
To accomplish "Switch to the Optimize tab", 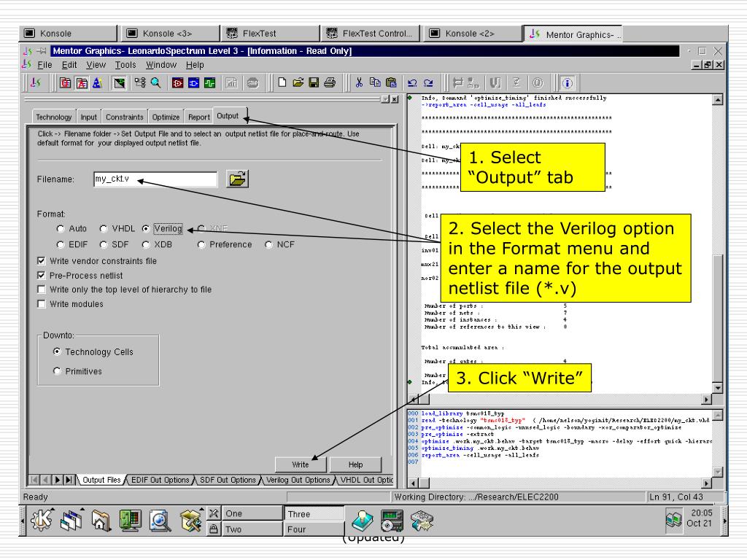I will [166, 117].
